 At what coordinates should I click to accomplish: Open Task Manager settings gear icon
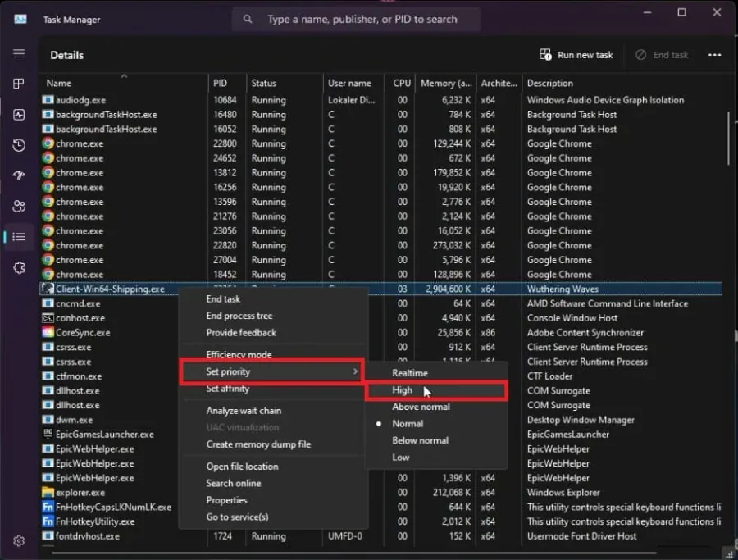tap(19, 541)
